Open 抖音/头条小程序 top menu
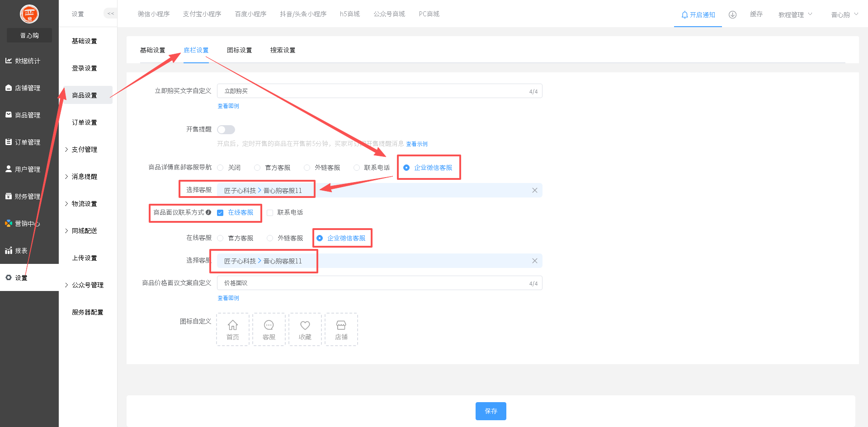This screenshot has width=868, height=427. (303, 14)
